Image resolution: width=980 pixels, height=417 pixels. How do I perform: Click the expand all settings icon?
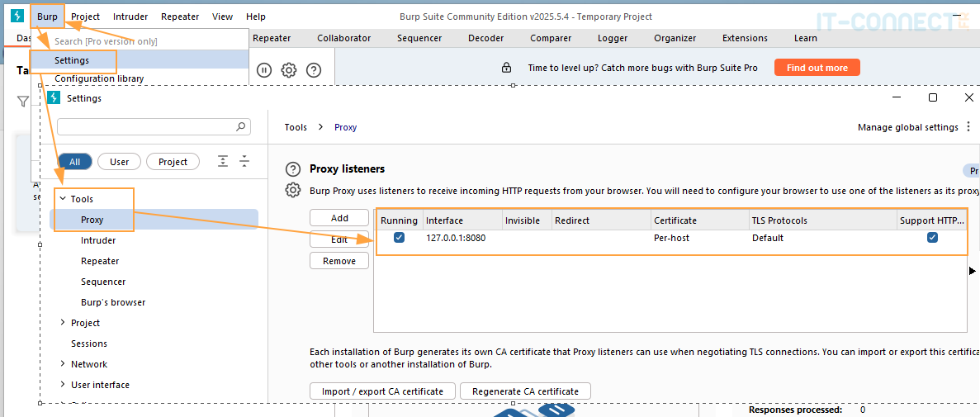click(x=223, y=161)
